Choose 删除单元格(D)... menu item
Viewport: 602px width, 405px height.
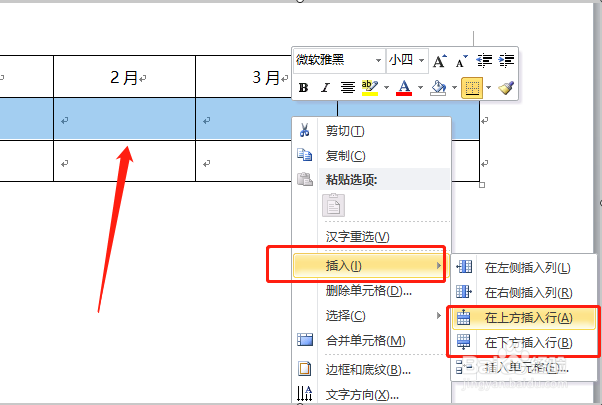[x=371, y=291]
